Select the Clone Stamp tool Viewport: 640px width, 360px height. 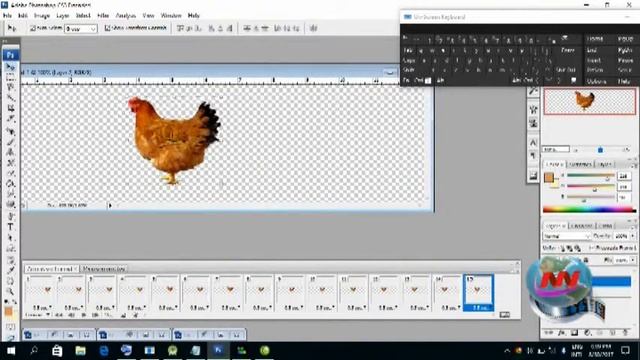11,152
